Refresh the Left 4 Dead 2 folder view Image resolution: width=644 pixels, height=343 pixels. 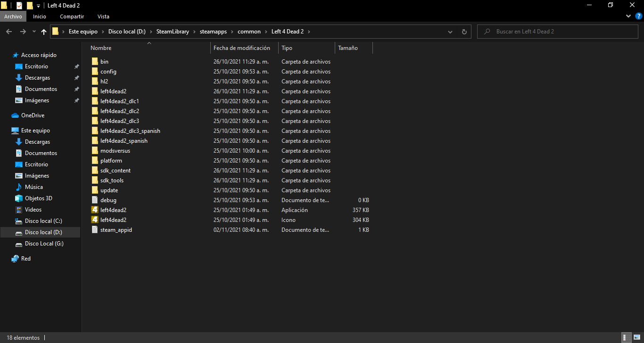[464, 32]
